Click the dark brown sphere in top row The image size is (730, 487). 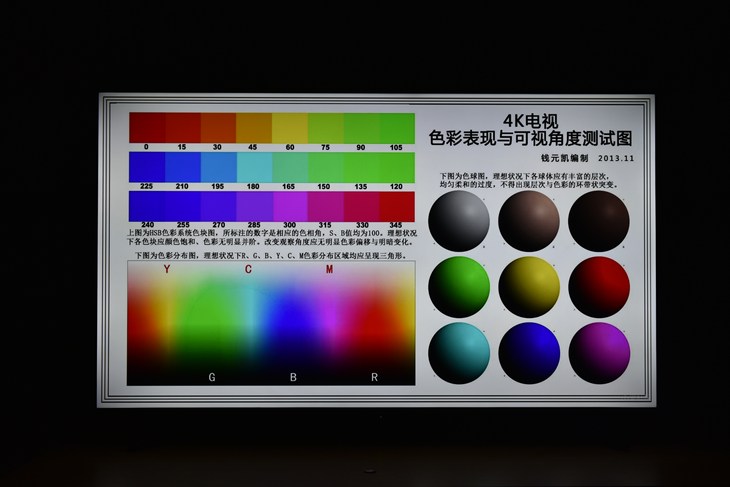click(599, 221)
